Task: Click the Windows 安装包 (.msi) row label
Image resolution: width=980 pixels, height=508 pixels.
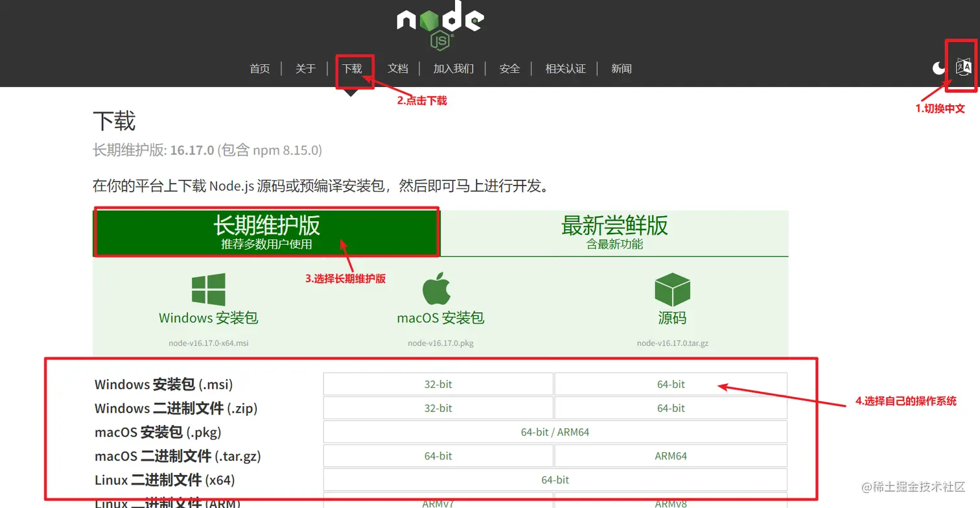Action: (163, 385)
